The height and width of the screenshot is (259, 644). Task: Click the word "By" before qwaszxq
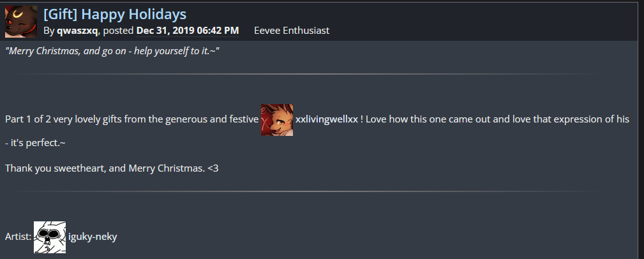point(49,31)
